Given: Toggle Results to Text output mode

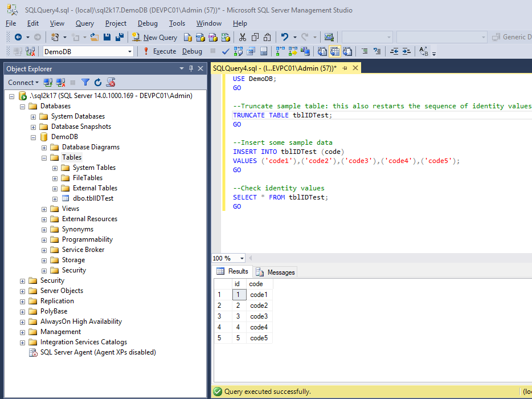Looking at the screenshot, I should point(322,52).
